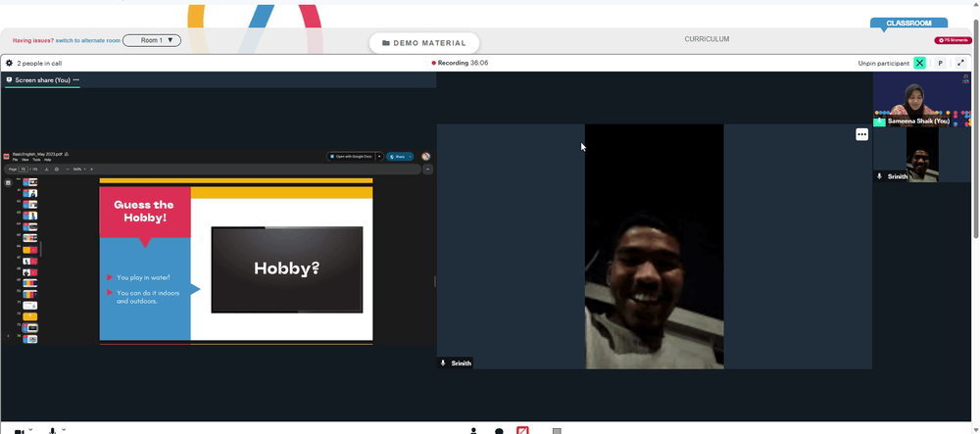Unpin participant with green X icon
Image resolution: width=980 pixels, height=434 pixels.
(919, 63)
